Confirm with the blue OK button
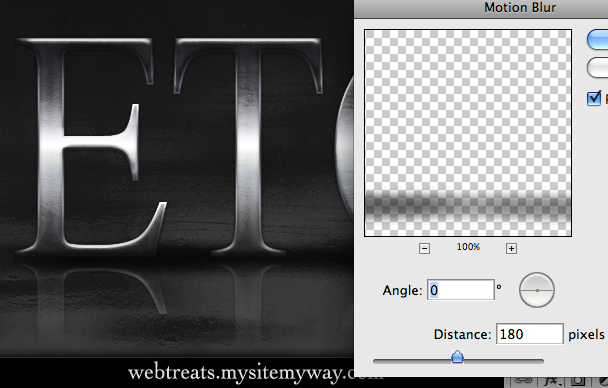608x388 pixels. pos(598,40)
